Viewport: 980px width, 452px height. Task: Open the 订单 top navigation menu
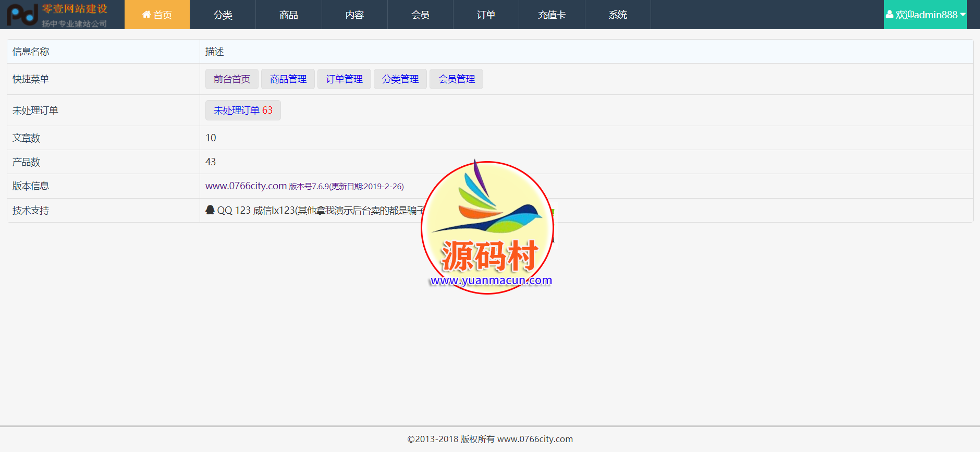coord(486,15)
